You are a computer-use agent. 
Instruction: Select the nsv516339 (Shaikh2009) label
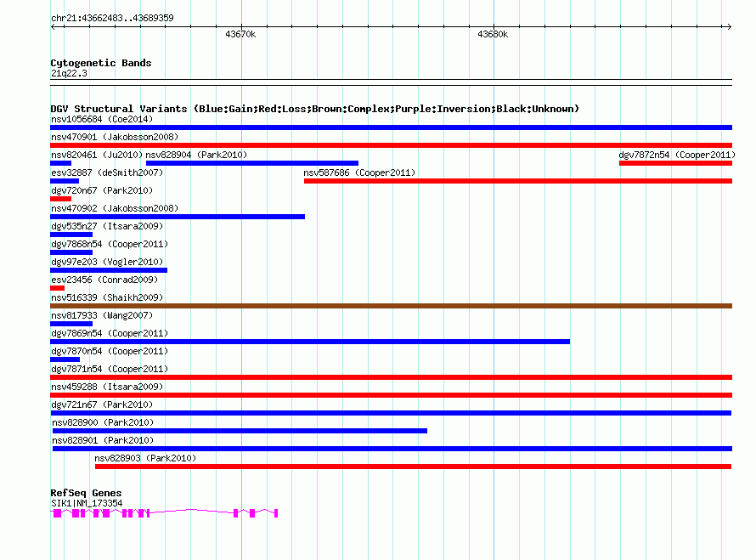tap(107, 297)
